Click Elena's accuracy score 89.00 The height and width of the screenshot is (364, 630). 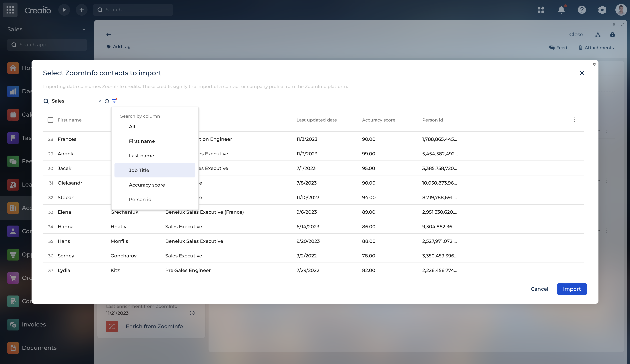368,212
